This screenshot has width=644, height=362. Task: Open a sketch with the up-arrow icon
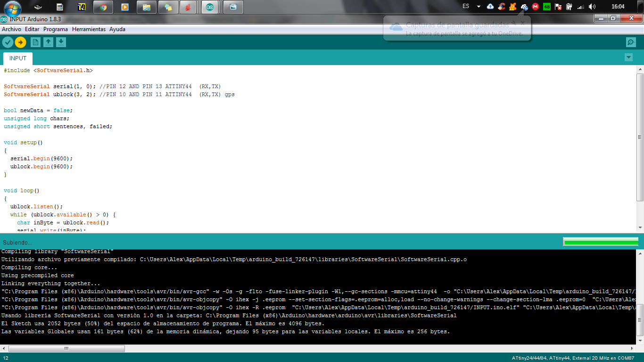[48, 42]
